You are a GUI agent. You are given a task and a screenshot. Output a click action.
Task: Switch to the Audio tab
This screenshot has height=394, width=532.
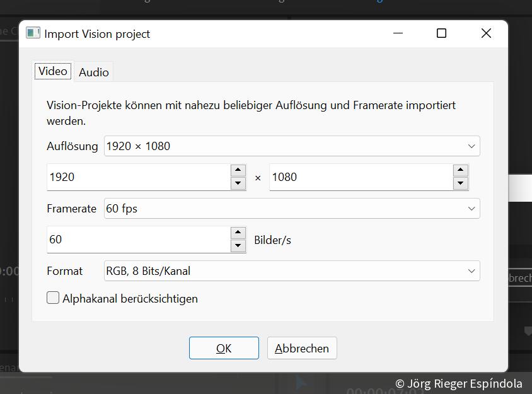(x=93, y=71)
